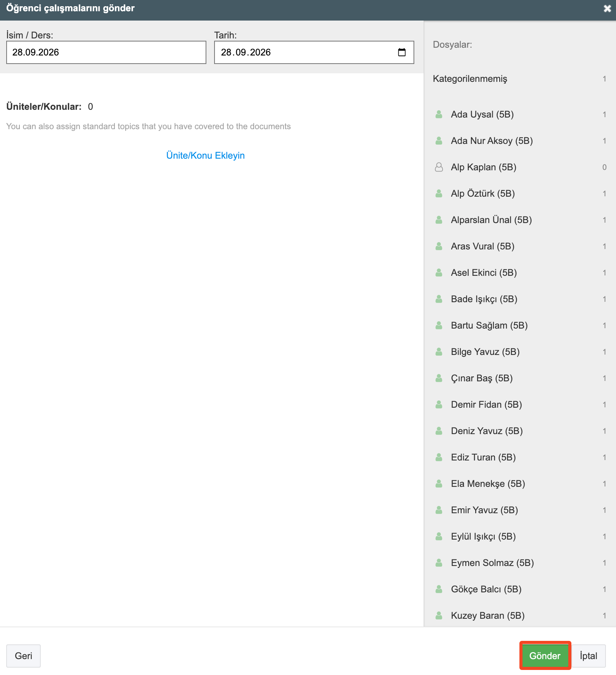
Task: Click the file count for Alp Kaplan
Action: [604, 167]
